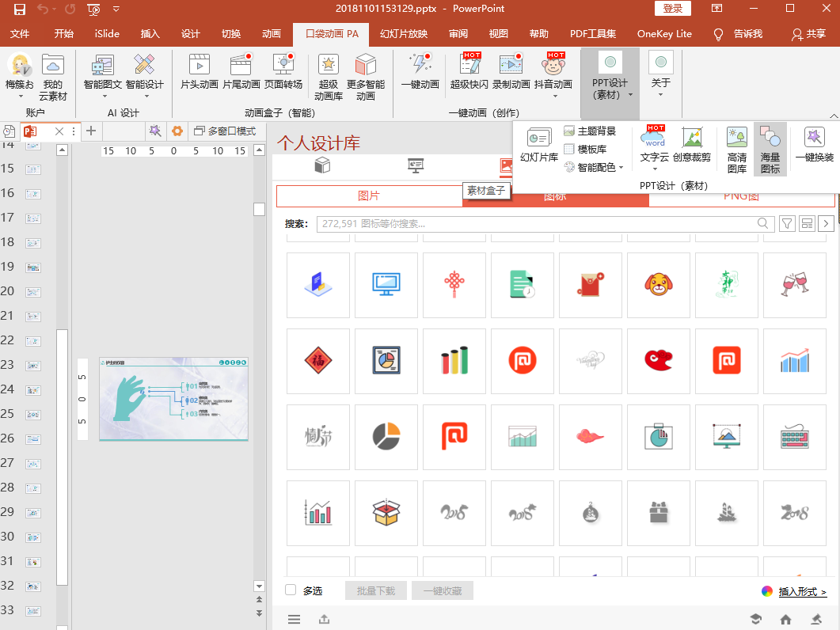Click 海量图标 icon library button
840x630 pixels.
770,150
